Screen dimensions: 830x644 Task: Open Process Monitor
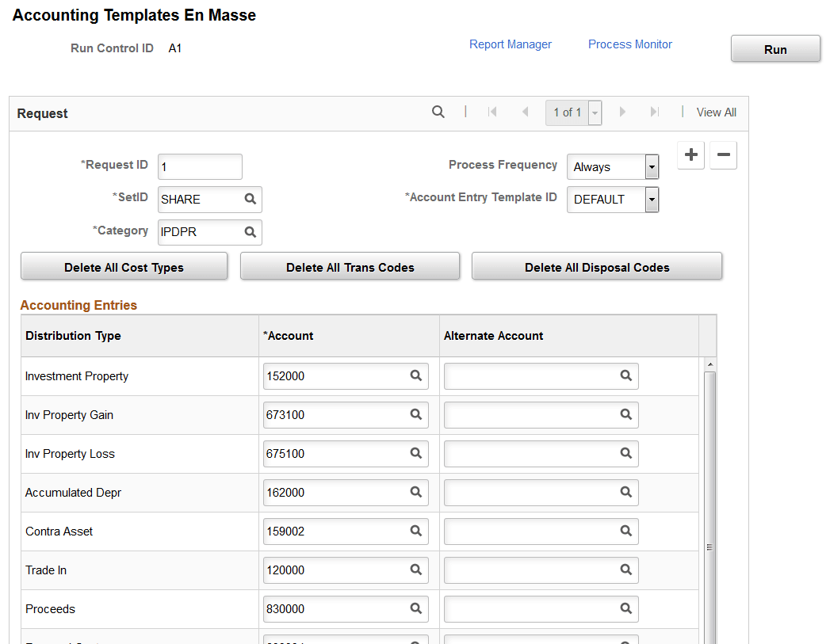click(x=629, y=44)
